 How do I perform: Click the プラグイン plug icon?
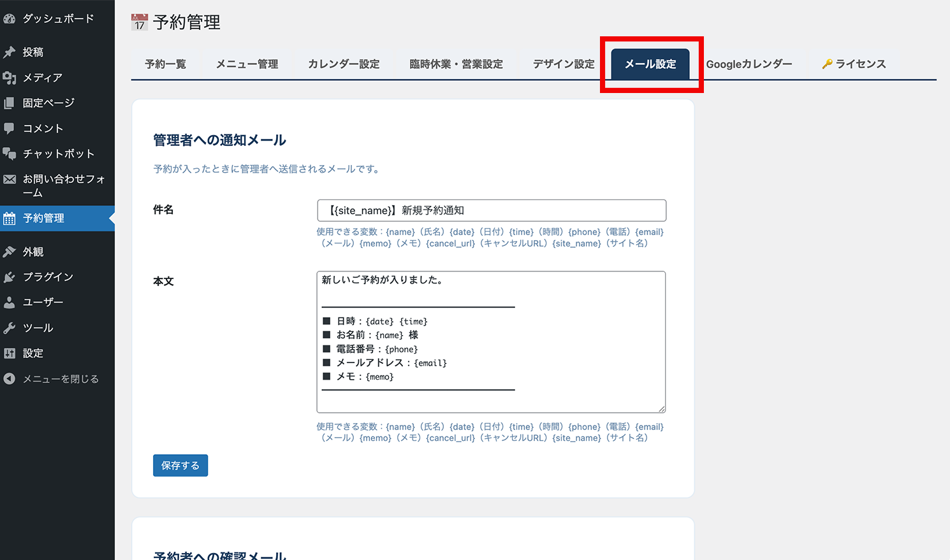(10, 277)
